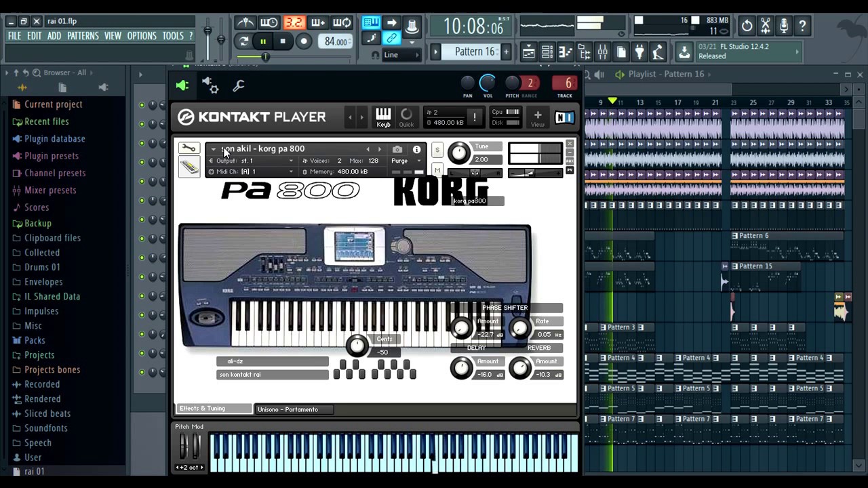Open the Purge dropdown

(405, 161)
